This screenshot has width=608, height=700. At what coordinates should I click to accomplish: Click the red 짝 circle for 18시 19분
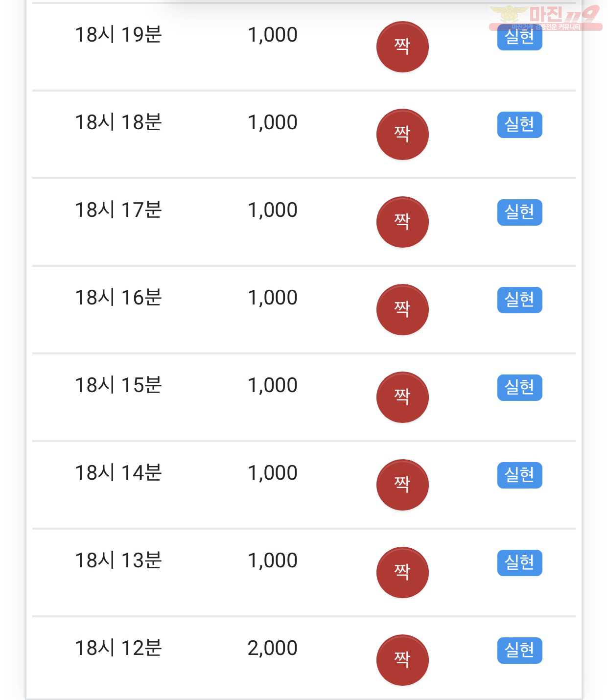point(402,47)
